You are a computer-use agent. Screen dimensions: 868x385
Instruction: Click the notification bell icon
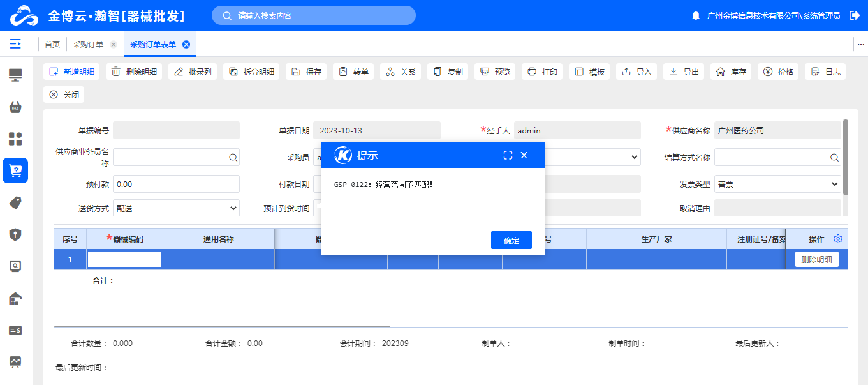tap(696, 15)
